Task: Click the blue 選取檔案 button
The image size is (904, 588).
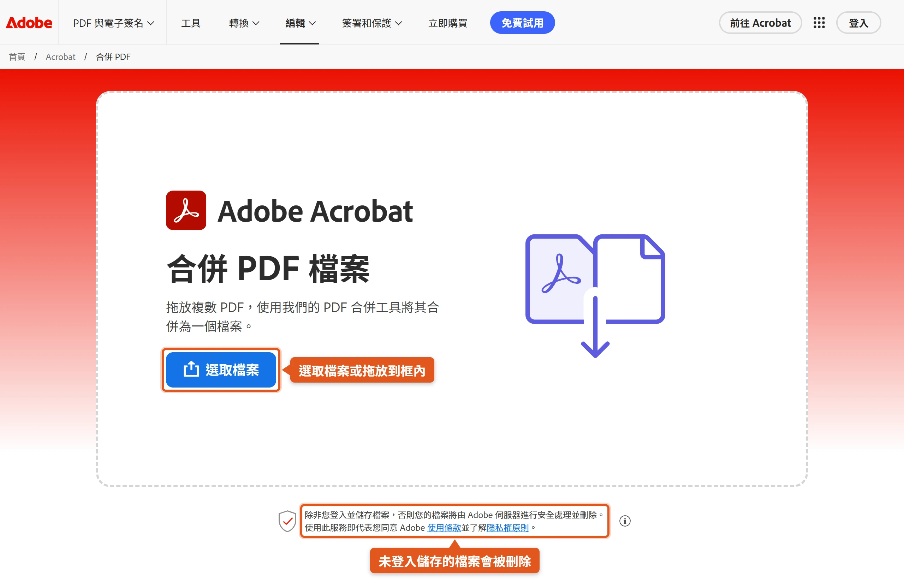Action: coord(221,370)
